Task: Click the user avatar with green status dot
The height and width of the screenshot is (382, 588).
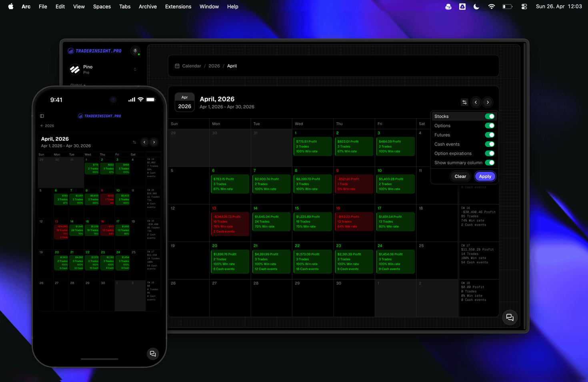Action: (x=135, y=51)
